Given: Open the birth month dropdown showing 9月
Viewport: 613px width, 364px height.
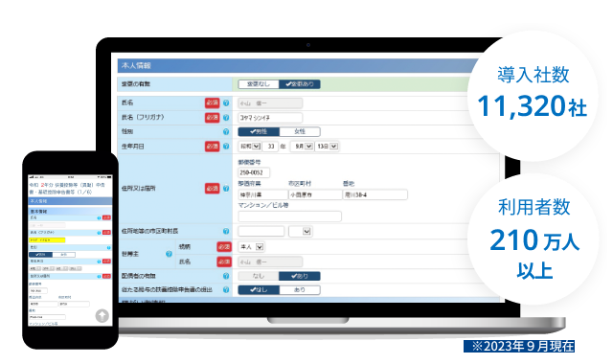Looking at the screenshot, I should tap(303, 147).
